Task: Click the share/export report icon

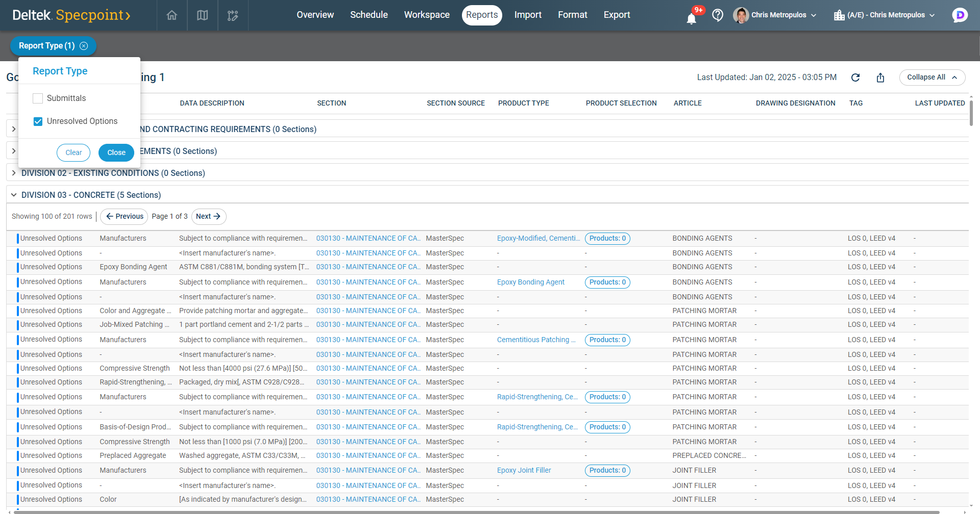Action: click(880, 78)
